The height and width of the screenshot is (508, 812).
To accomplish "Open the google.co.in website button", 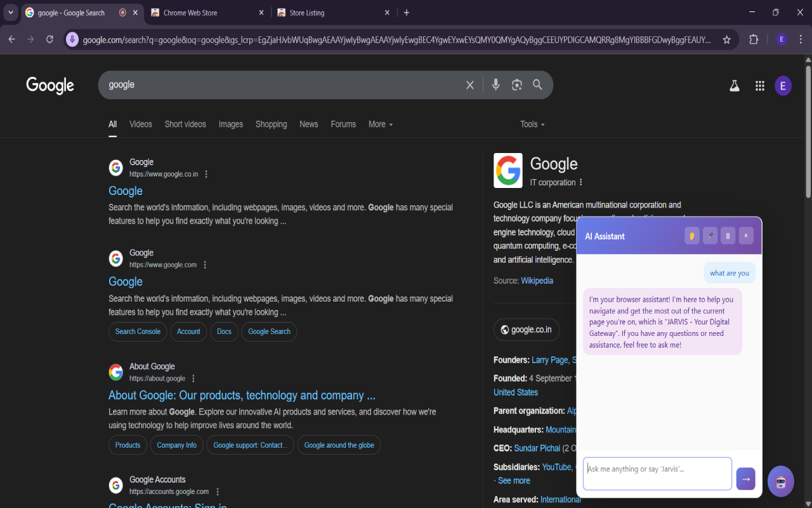I will 527,330.
